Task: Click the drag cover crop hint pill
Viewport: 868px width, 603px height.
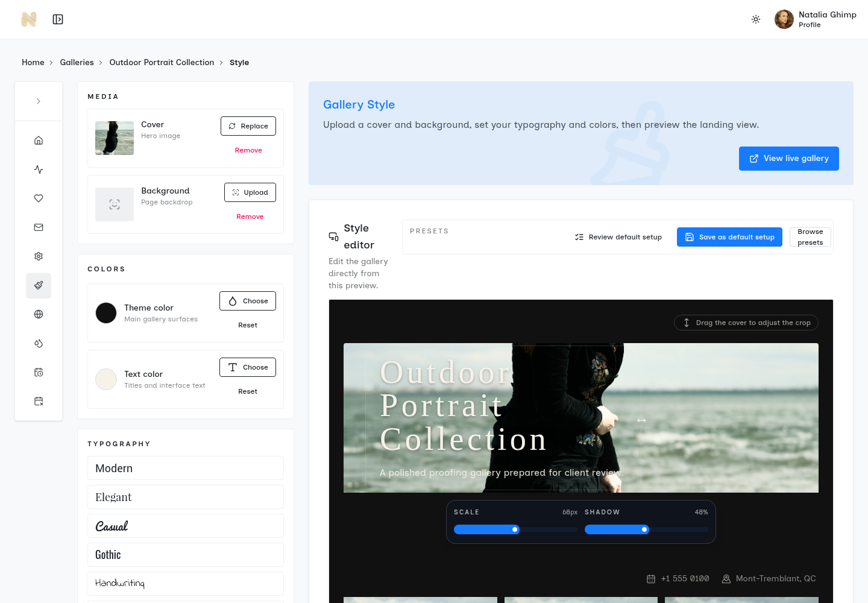Action: coord(746,323)
